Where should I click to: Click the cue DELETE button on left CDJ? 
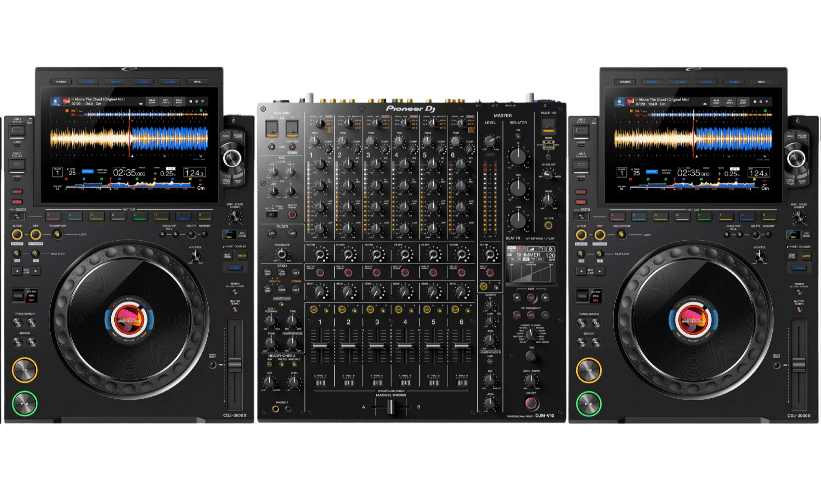click(191, 235)
